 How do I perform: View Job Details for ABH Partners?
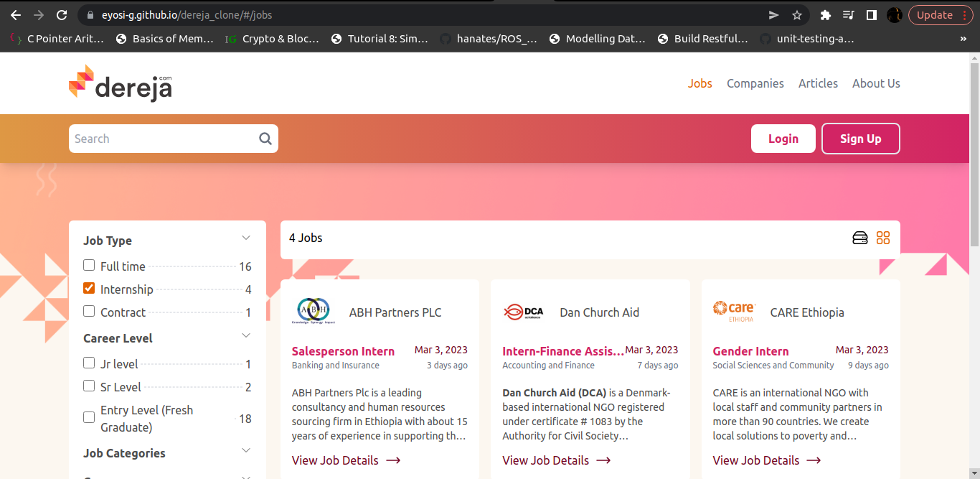(346, 460)
